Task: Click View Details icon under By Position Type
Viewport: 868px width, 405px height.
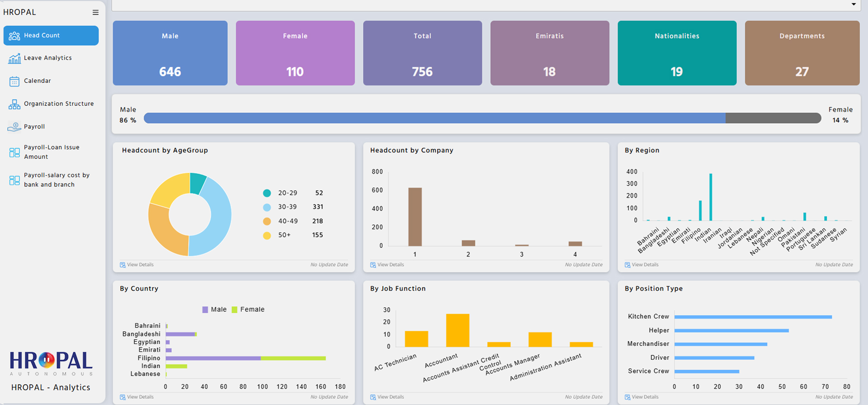Action: [627, 397]
